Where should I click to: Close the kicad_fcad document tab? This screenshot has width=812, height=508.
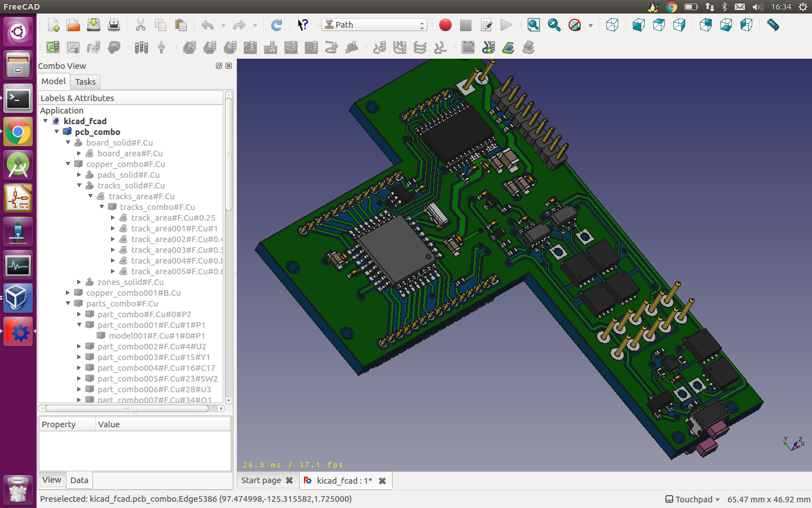point(382,481)
